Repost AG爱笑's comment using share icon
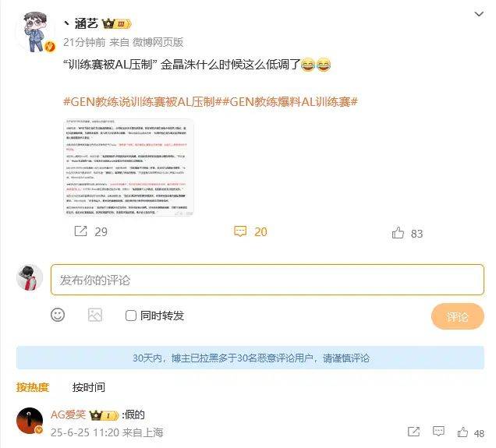496x448 pixels. point(414,432)
